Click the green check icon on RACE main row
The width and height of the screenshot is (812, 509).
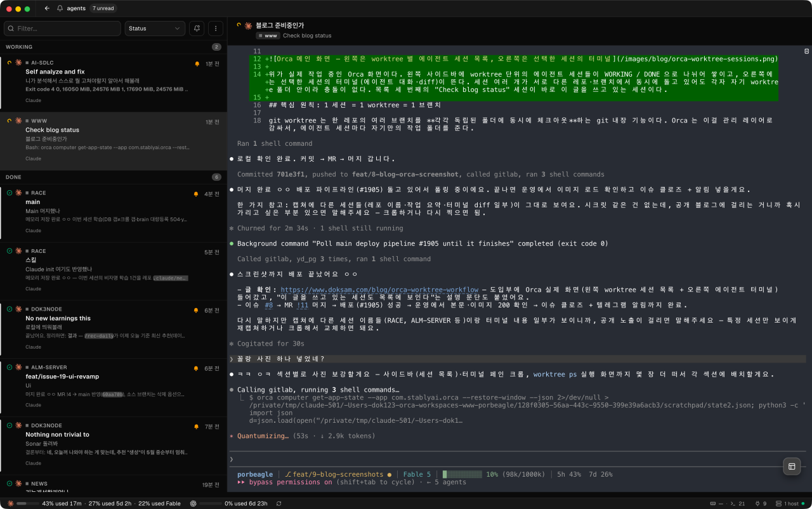[10, 193]
